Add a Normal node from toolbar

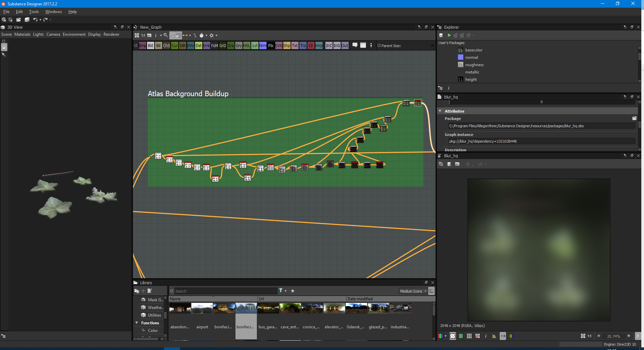tap(263, 46)
